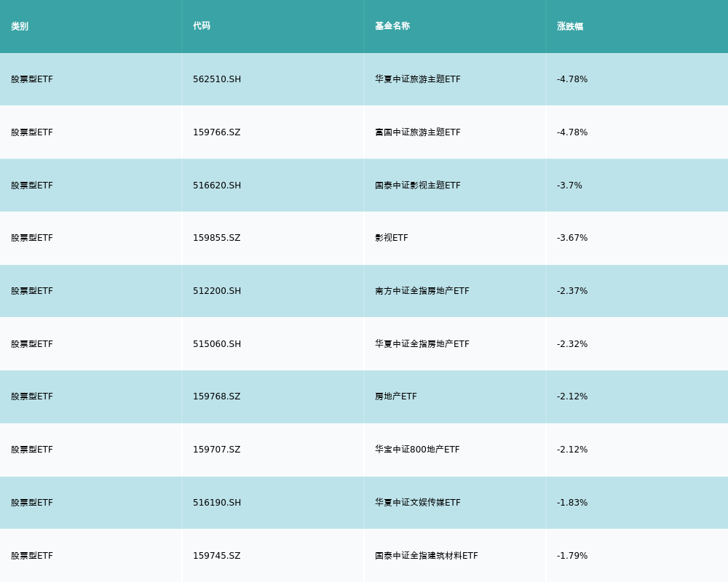This screenshot has height=582, width=728.
Task: Click the 代码 column header
Action: point(202,26)
